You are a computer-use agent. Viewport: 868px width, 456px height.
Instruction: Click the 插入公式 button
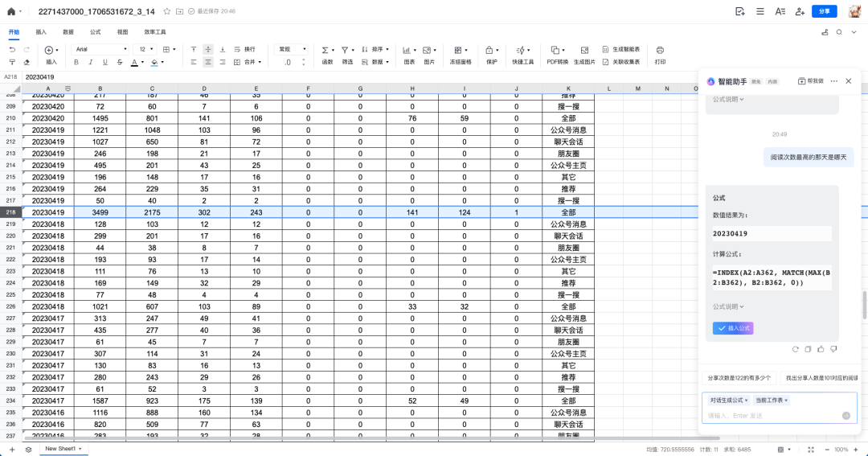pyautogui.click(x=733, y=328)
